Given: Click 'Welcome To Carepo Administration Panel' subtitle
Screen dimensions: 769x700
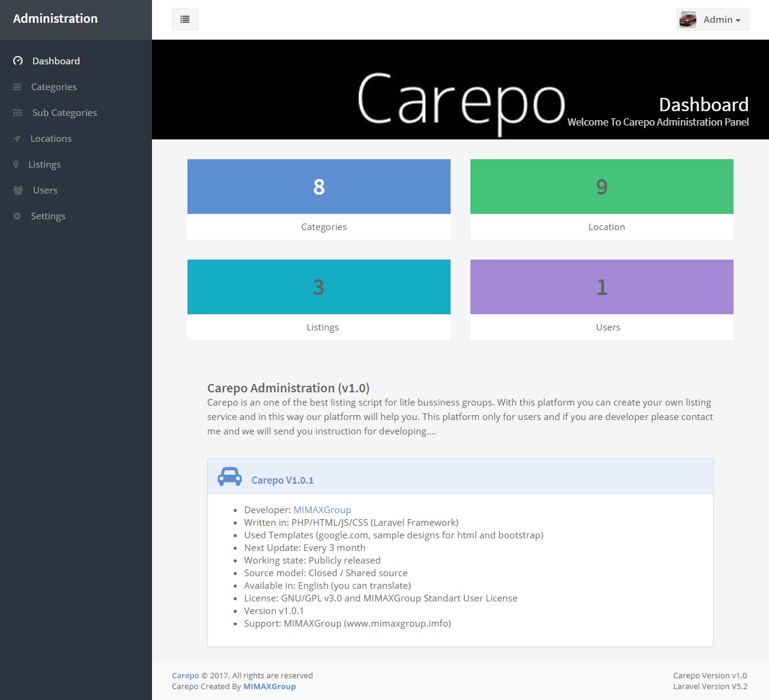Looking at the screenshot, I should point(658,122).
